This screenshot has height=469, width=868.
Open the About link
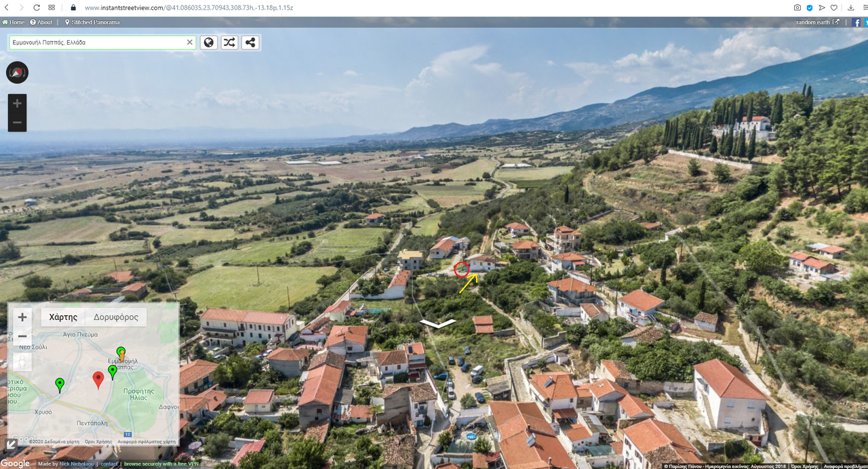tap(41, 22)
